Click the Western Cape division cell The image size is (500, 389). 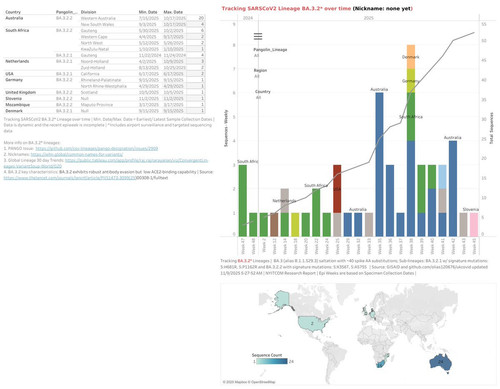point(94,37)
